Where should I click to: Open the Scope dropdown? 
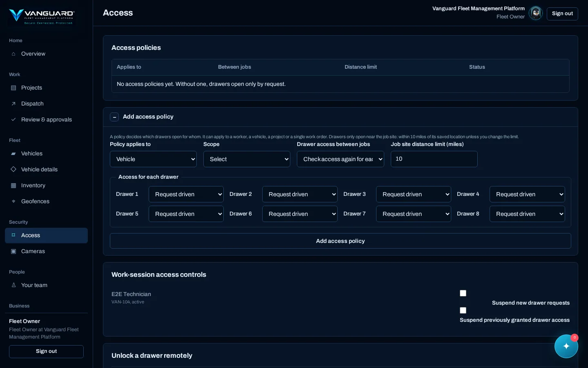[247, 159]
